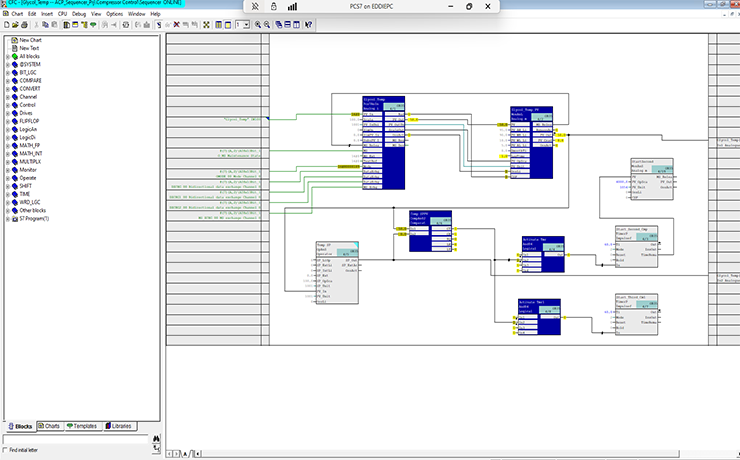Screen dimensions: 740x460
Task: Expand the MATH_FP block family
Action: tap(6, 145)
